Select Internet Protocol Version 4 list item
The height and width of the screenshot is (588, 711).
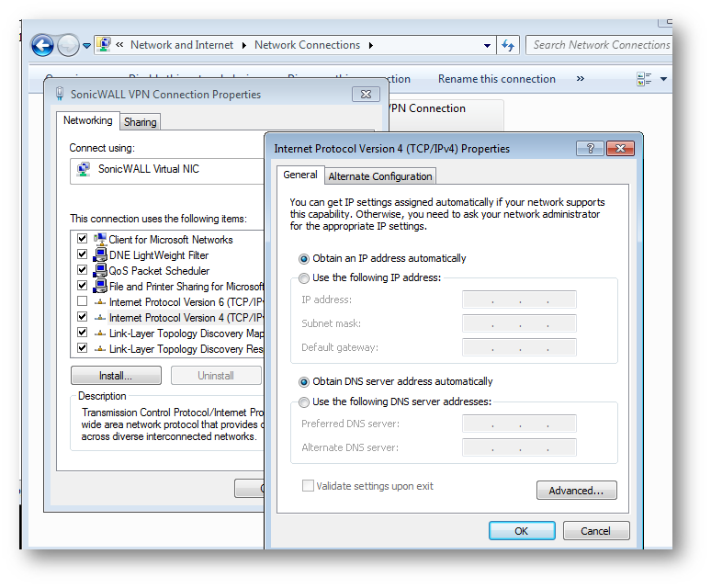186,318
